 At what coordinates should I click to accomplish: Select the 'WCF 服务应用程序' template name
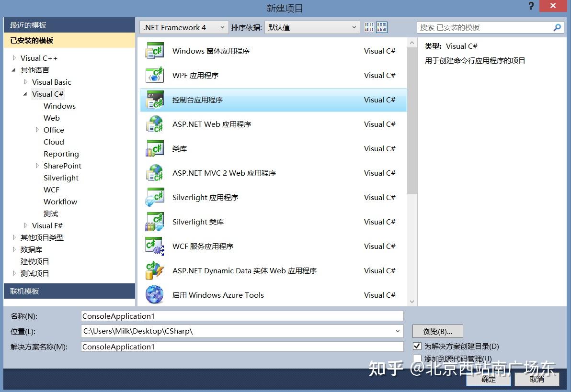pyautogui.click(x=203, y=246)
